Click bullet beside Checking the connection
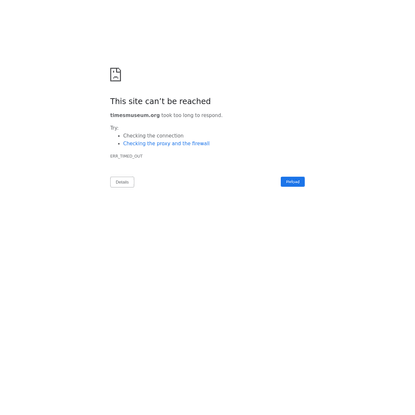415x415 pixels. tap(119, 136)
